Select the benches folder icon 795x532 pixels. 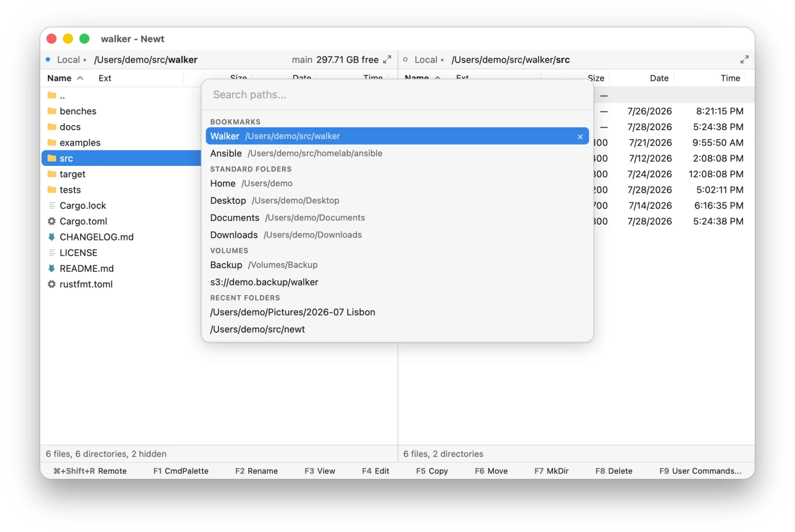(52, 111)
